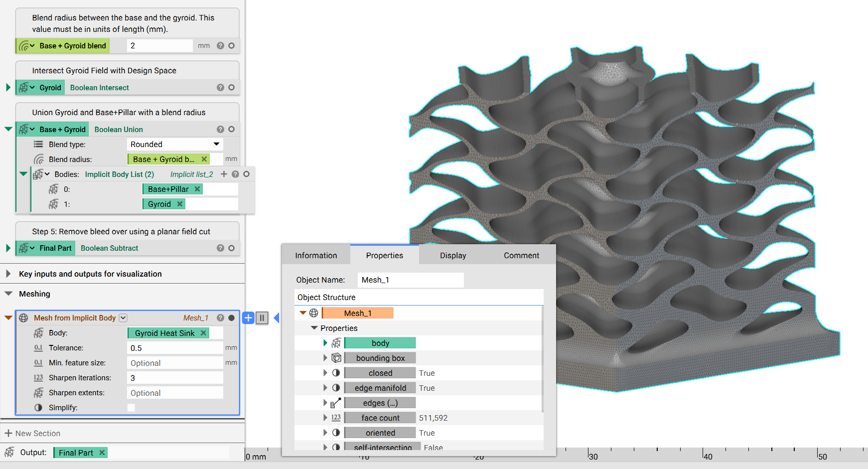Click help icon on Mesh from Implicit Body
Screen dimensions: 868x469
tap(220, 317)
